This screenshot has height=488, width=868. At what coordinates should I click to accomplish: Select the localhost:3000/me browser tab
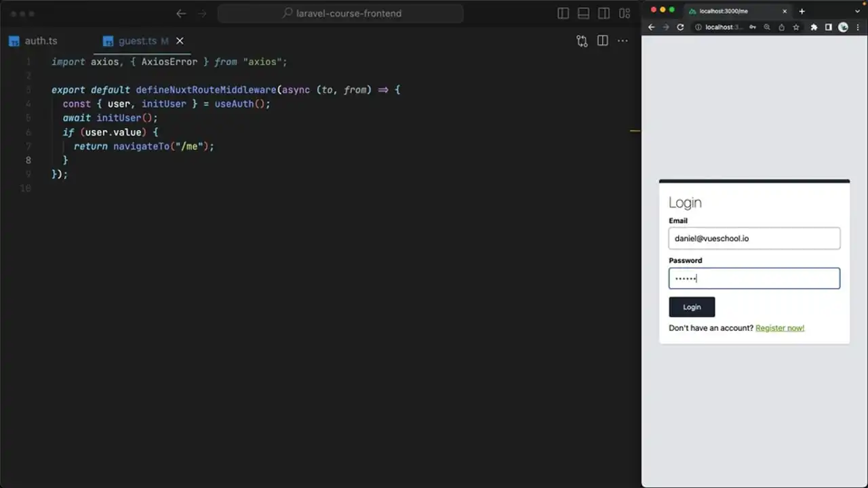point(738,11)
